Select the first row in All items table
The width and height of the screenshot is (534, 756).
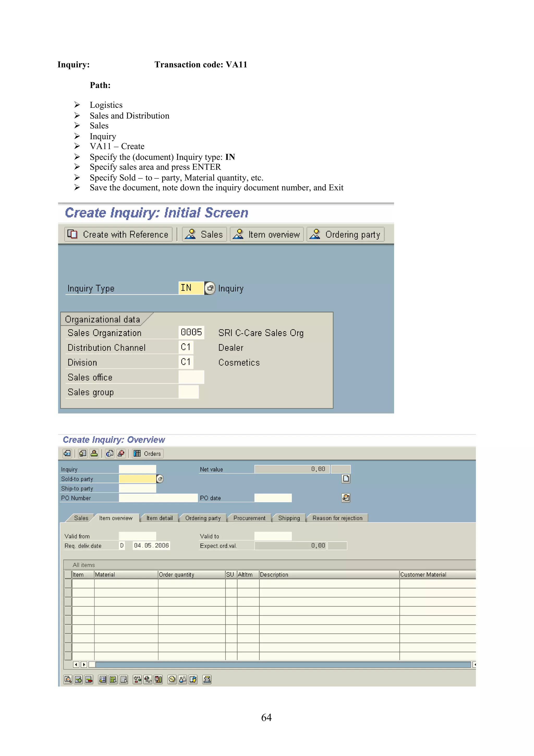click(68, 584)
